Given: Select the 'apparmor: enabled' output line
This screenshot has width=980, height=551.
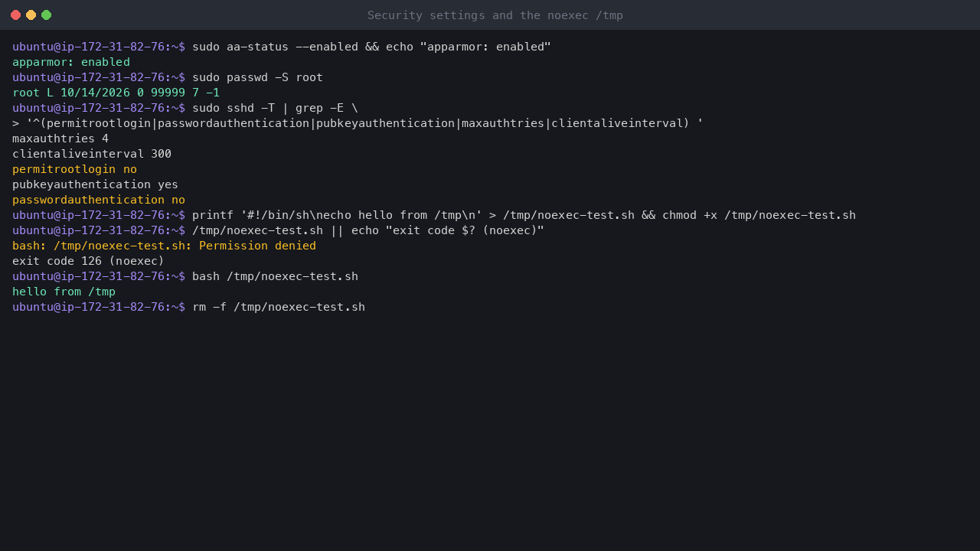Looking at the screenshot, I should [x=71, y=62].
